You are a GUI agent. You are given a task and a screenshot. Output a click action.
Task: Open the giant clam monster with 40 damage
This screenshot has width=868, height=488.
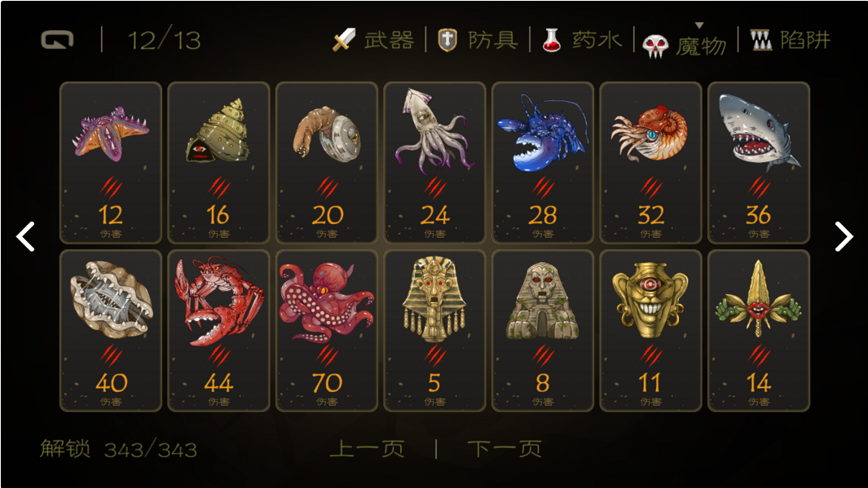coord(111,330)
